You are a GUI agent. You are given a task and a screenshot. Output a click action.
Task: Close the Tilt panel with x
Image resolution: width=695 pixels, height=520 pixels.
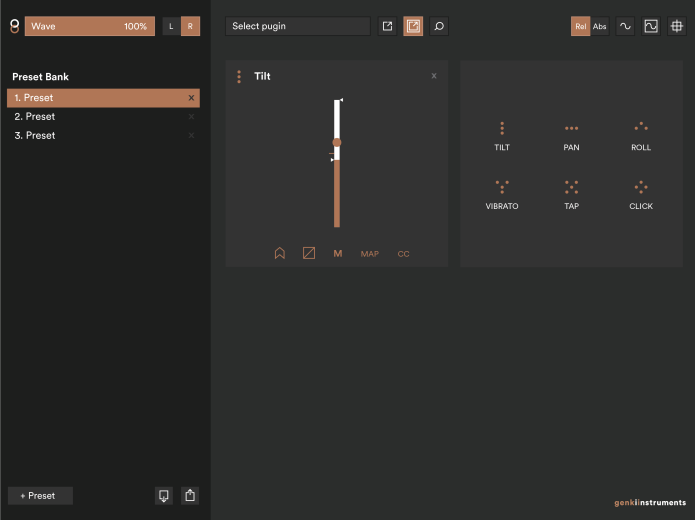pos(434,76)
